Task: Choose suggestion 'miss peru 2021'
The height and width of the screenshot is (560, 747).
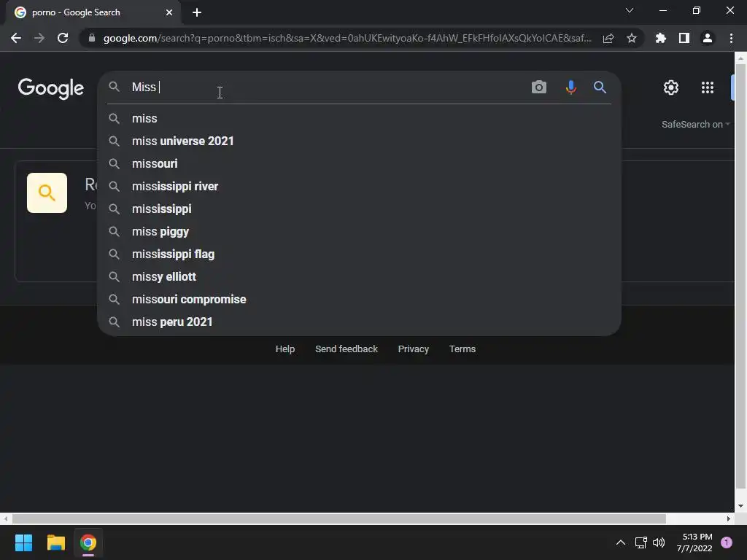Action: pos(359,322)
